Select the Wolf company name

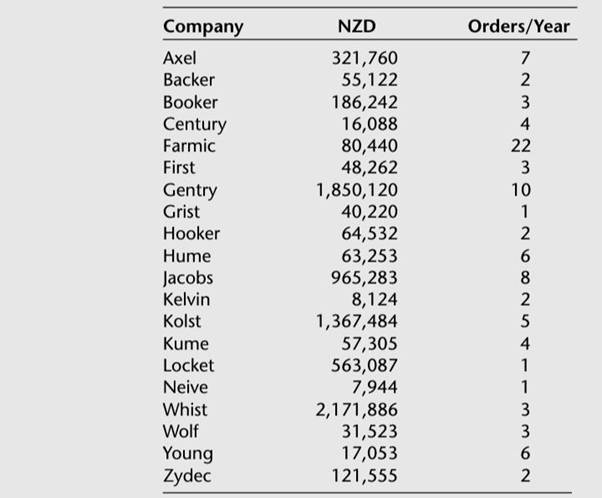pos(179,431)
